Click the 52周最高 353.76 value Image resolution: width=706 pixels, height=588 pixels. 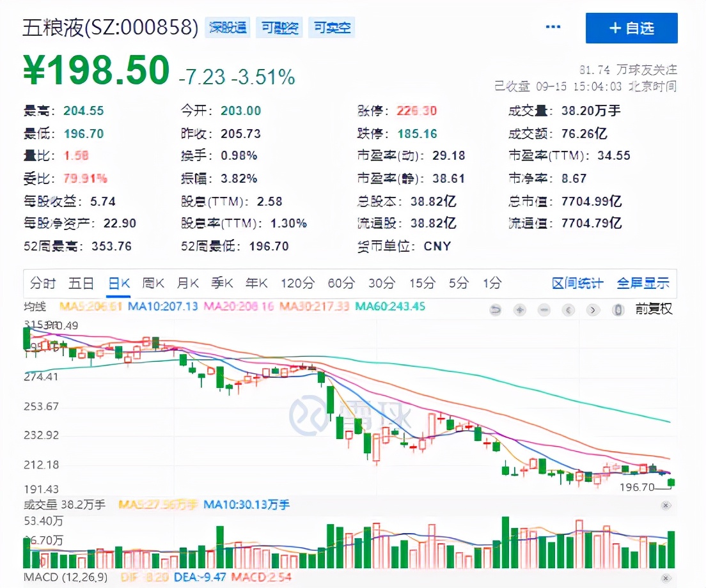pos(112,246)
